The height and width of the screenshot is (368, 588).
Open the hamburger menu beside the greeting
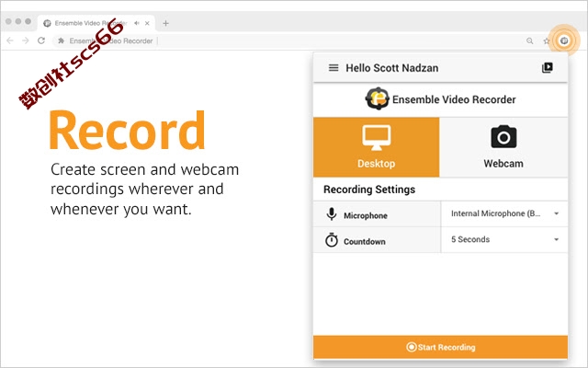[x=334, y=67]
